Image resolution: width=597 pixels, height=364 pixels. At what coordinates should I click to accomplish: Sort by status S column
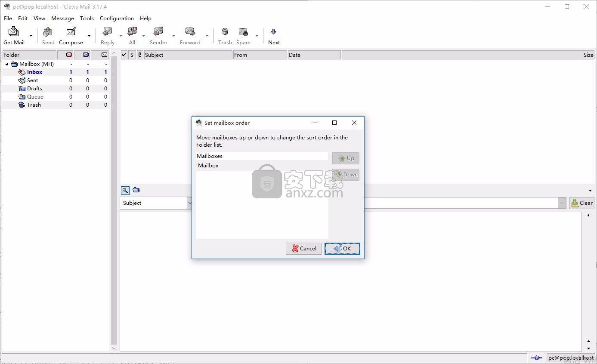pyautogui.click(x=132, y=55)
